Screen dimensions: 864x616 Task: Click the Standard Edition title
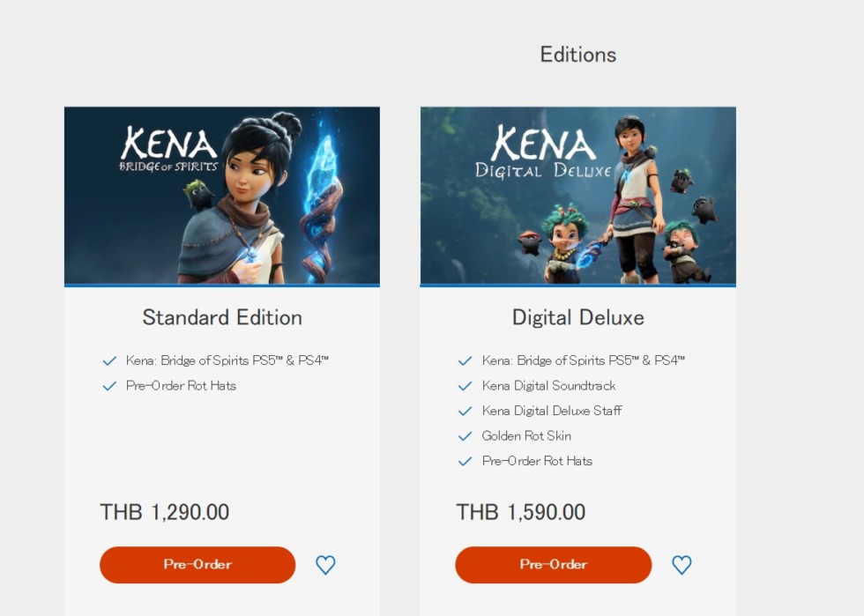click(222, 317)
